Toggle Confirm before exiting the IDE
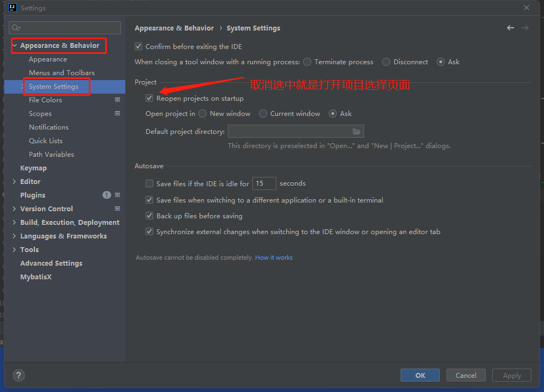Image resolution: width=544 pixels, height=392 pixels. tap(138, 46)
